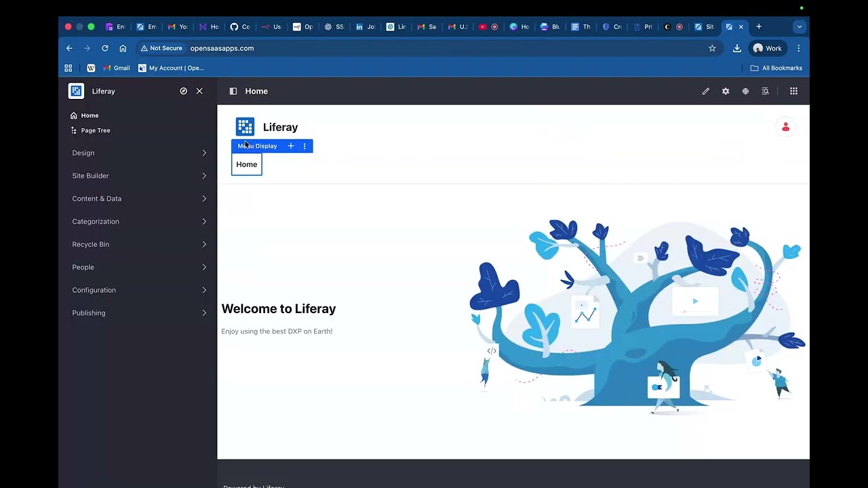Go back with the browser back arrow
868x488 pixels.
(69, 48)
